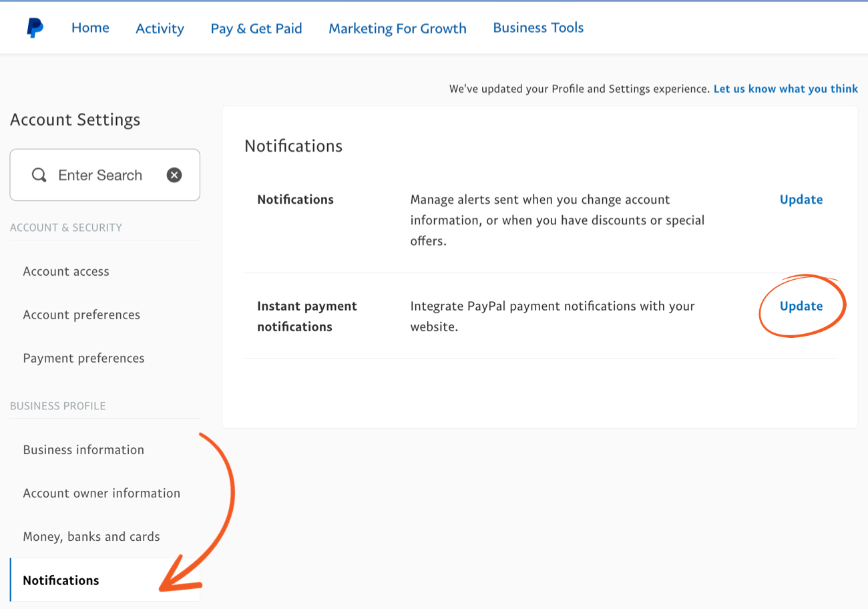Click the updated Profile and Settings notice
The width and height of the screenshot is (868, 609).
coord(580,89)
